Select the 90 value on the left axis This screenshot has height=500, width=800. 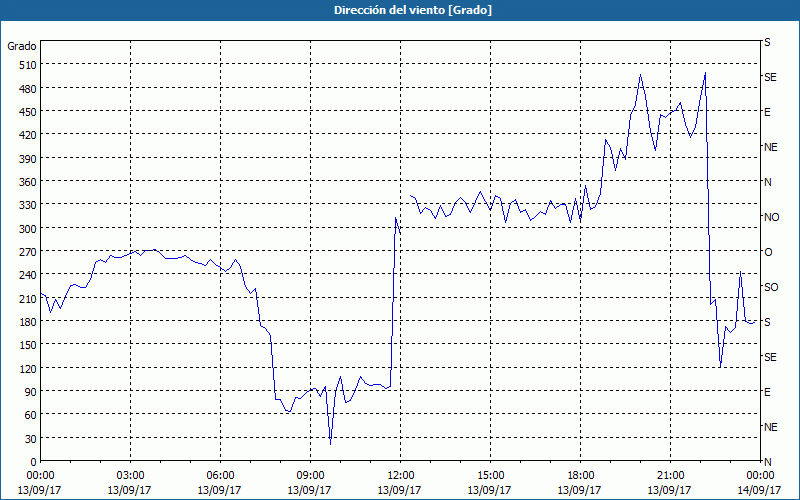coord(31,392)
